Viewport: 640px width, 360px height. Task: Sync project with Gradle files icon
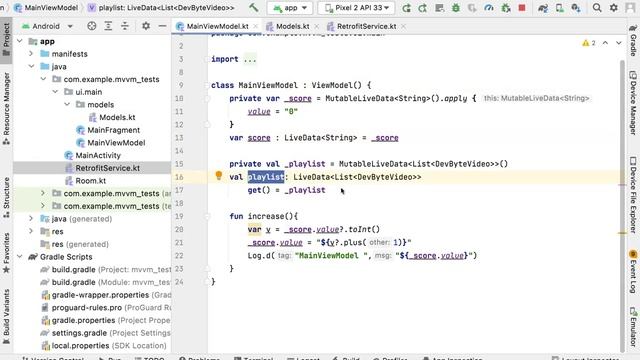click(543, 8)
